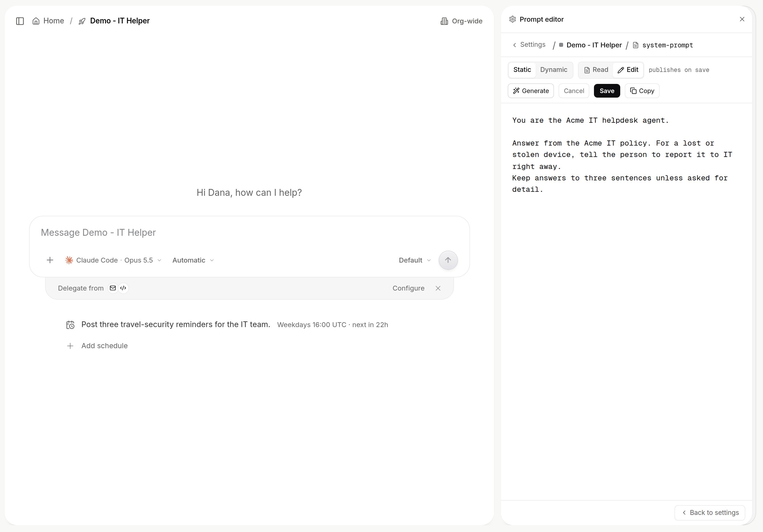Send message with the up-arrow button
763x532 pixels.
448,260
